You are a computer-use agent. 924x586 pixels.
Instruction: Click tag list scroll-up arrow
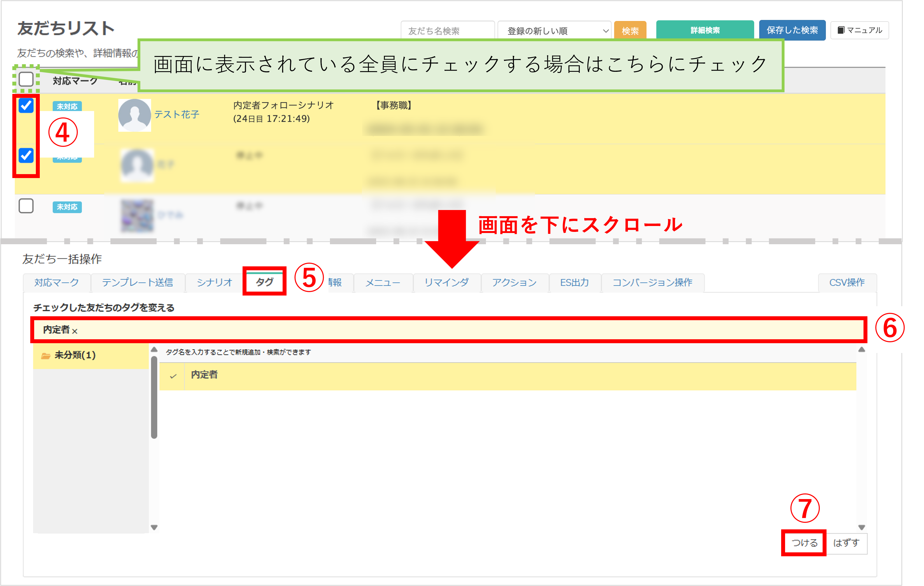click(862, 349)
